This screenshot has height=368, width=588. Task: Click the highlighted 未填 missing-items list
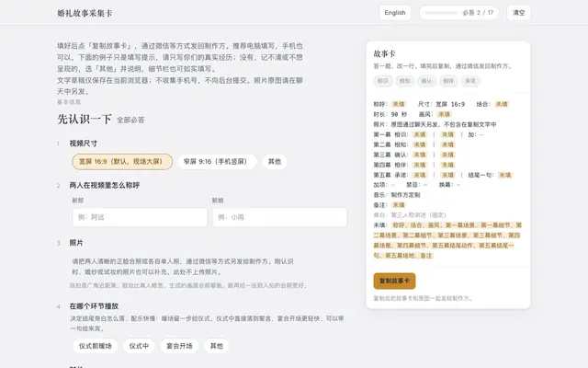pyautogui.click(x=447, y=240)
